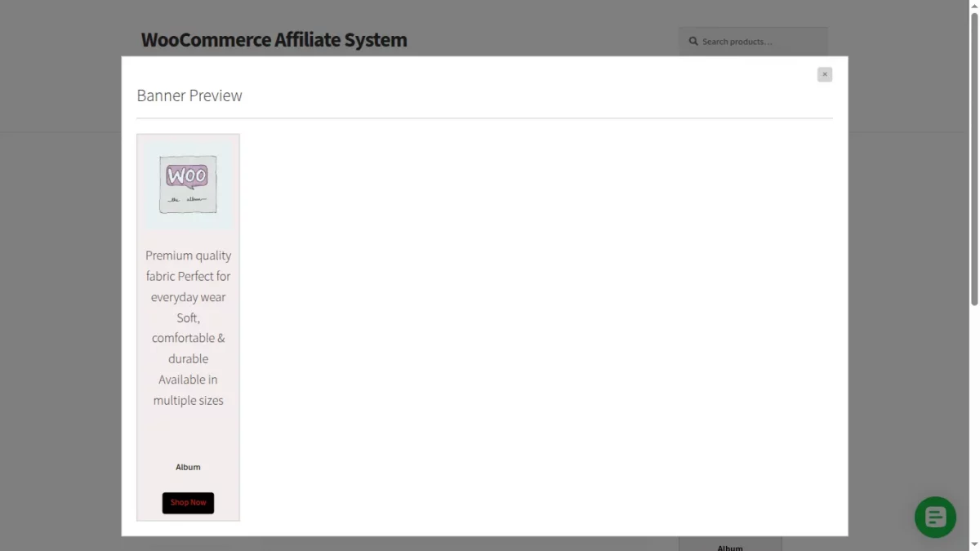Open the green chat widget icon
980x551 pixels.
coord(935,517)
